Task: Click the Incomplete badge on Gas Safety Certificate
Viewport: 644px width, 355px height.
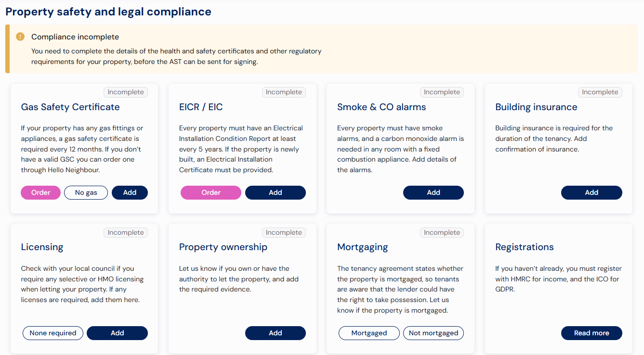Action: click(x=125, y=92)
